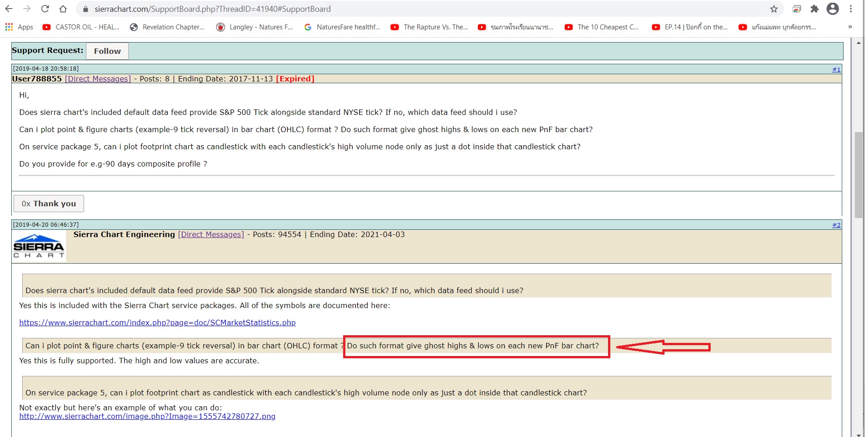Screen dimensions: 868x437
Task: Open Sierra Chart Engineering Direct Messages
Action: pyautogui.click(x=211, y=234)
